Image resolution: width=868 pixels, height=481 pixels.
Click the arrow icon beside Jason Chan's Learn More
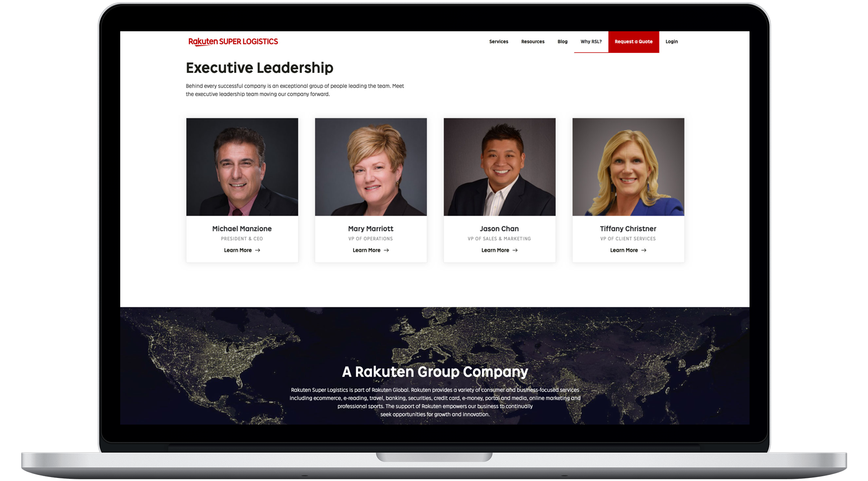[x=515, y=250]
